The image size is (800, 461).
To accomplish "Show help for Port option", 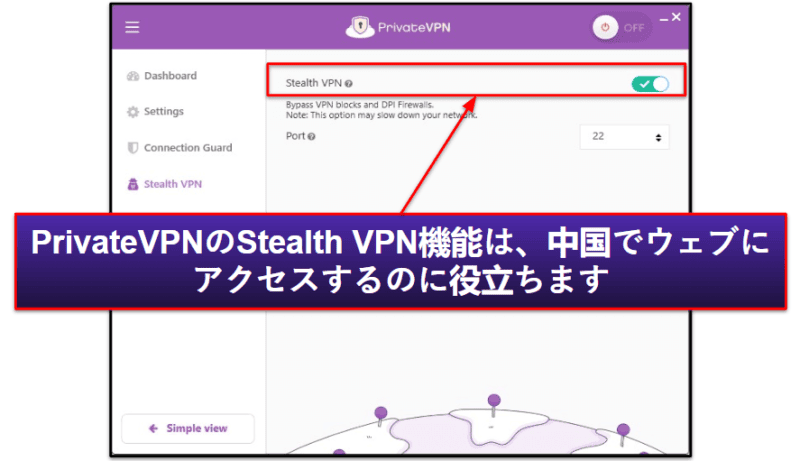I will (x=312, y=137).
